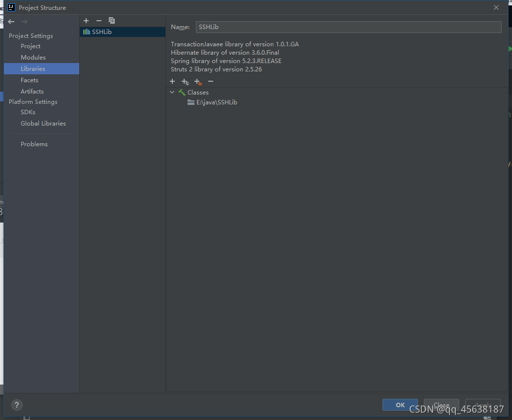Go back with the left arrow
512x420 pixels.
tap(11, 22)
